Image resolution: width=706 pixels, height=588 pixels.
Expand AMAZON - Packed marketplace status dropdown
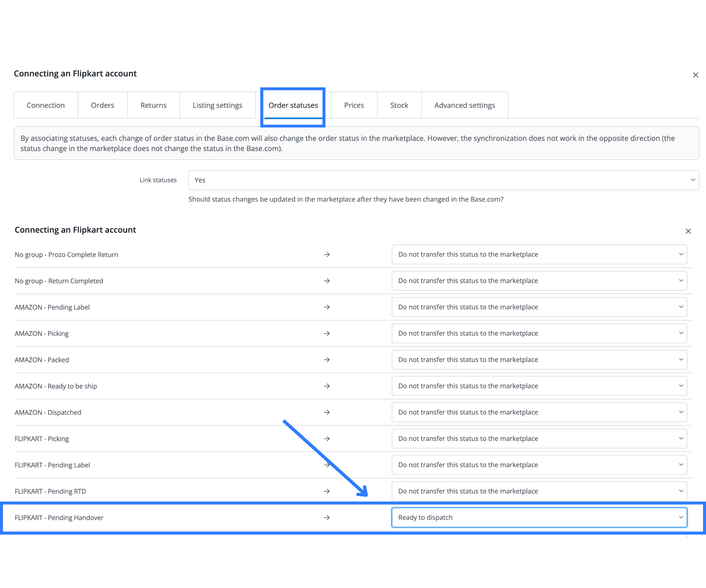pos(539,360)
